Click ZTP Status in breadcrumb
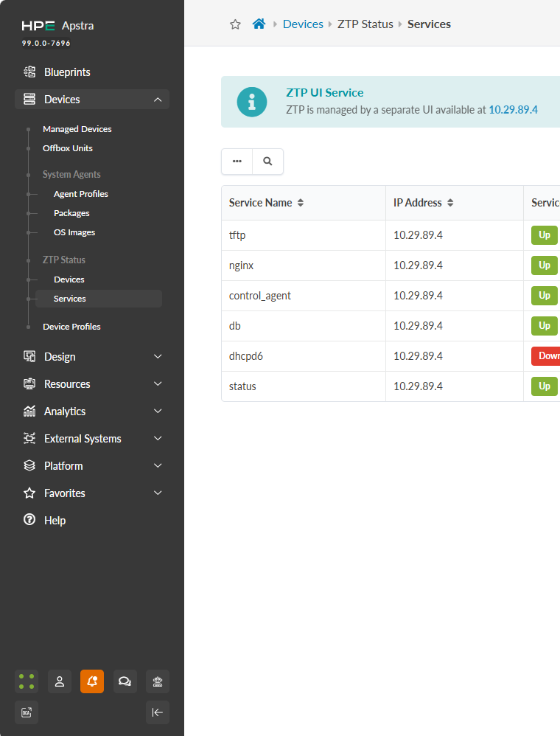This screenshot has width=560, height=736. (x=365, y=24)
